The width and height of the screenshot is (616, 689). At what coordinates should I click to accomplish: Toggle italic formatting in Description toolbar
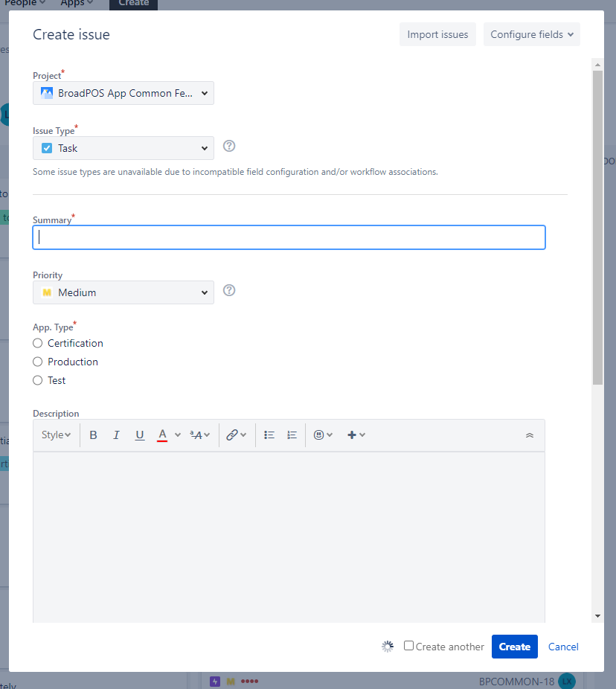pyautogui.click(x=116, y=435)
